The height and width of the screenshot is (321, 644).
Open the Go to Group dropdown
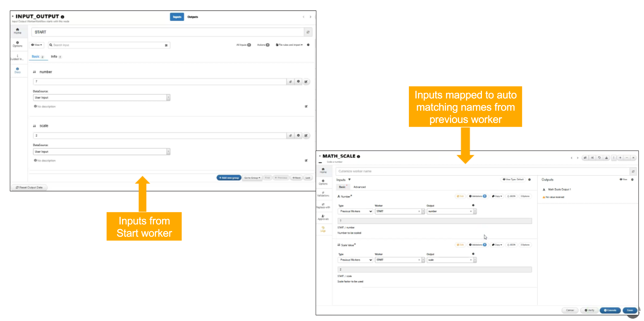(252, 178)
